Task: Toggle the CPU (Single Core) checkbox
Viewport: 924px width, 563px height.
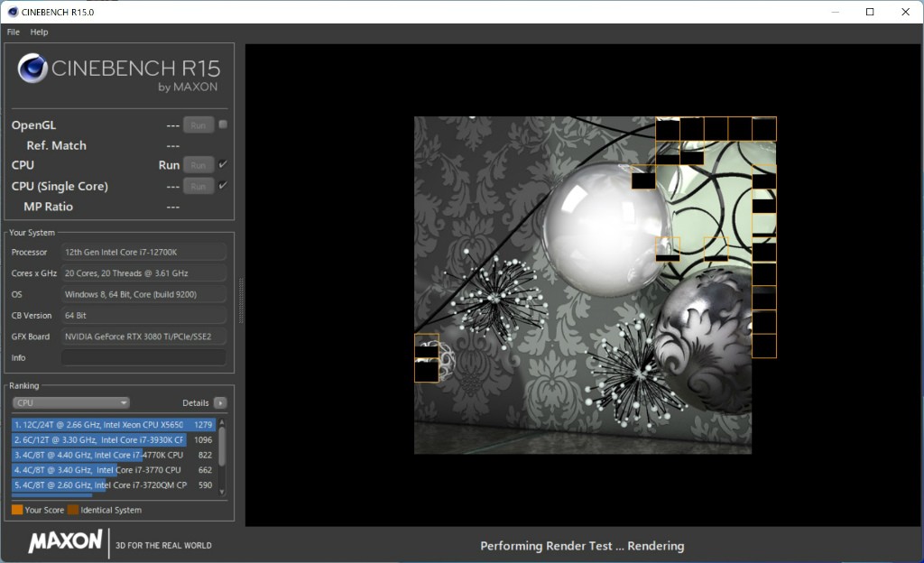Action: click(x=223, y=186)
